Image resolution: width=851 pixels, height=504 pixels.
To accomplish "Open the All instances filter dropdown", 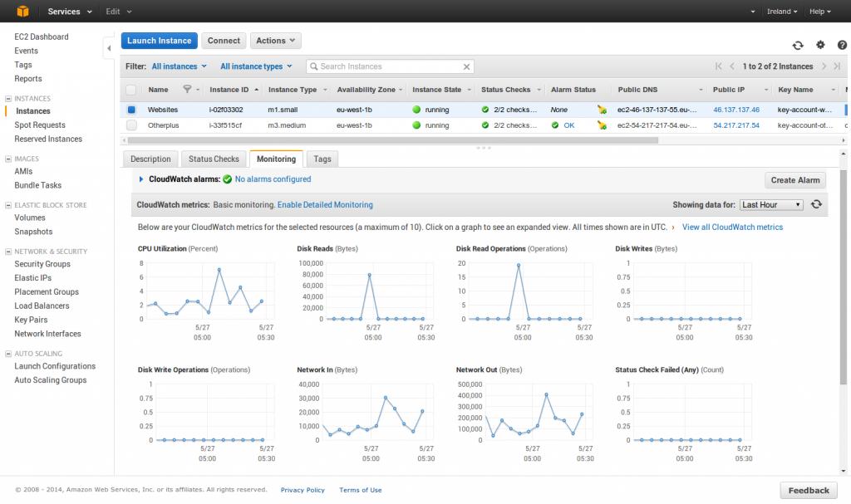I will pos(180,66).
